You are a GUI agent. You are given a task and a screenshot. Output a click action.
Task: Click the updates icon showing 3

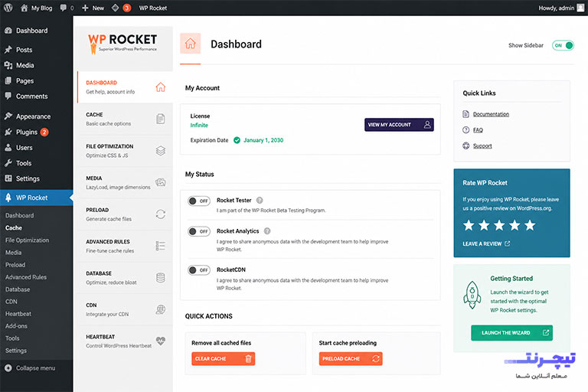pyautogui.click(x=121, y=8)
